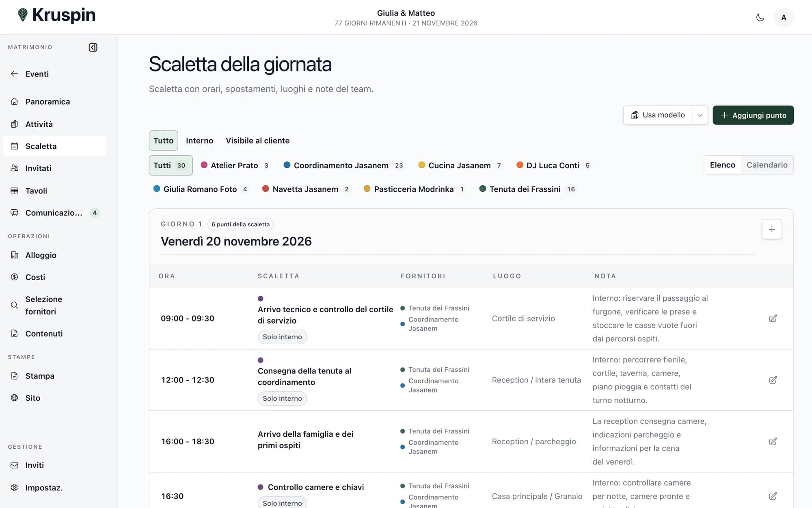Viewport: 812px width, 508px height.
Task: Switch to Calendario view
Action: 767,165
